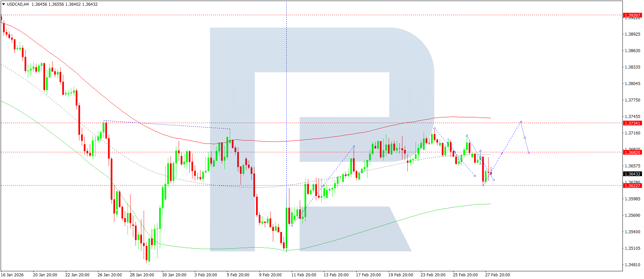Click the black 1.36432 current price label
The width and height of the screenshot is (644, 279).
632,174
